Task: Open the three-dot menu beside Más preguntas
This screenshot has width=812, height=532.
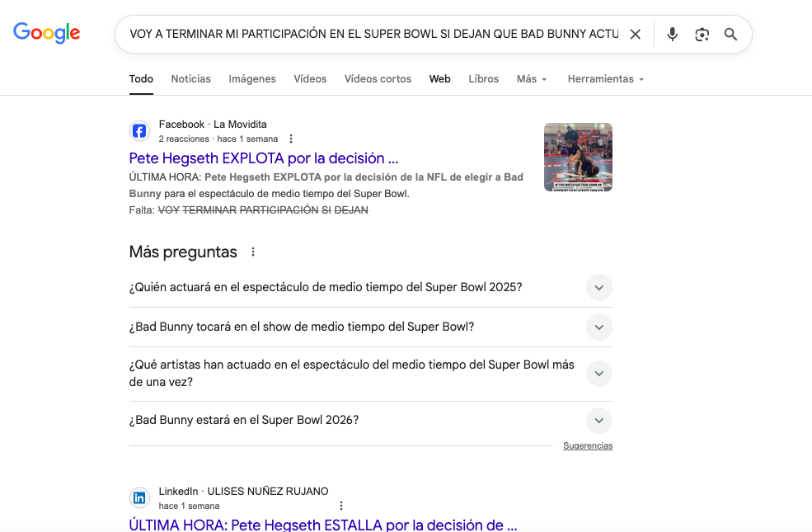Action: pos(253,252)
